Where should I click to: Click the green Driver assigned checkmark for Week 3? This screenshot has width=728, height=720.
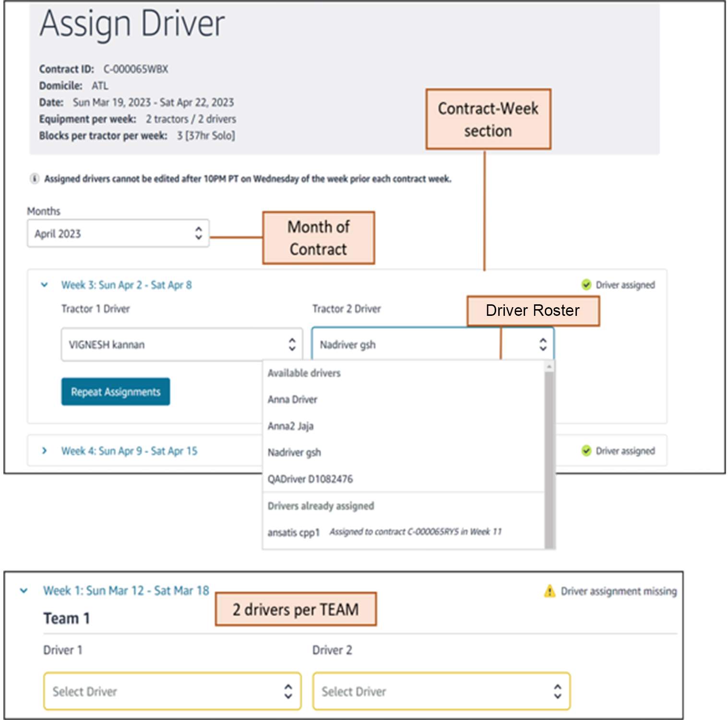click(586, 285)
